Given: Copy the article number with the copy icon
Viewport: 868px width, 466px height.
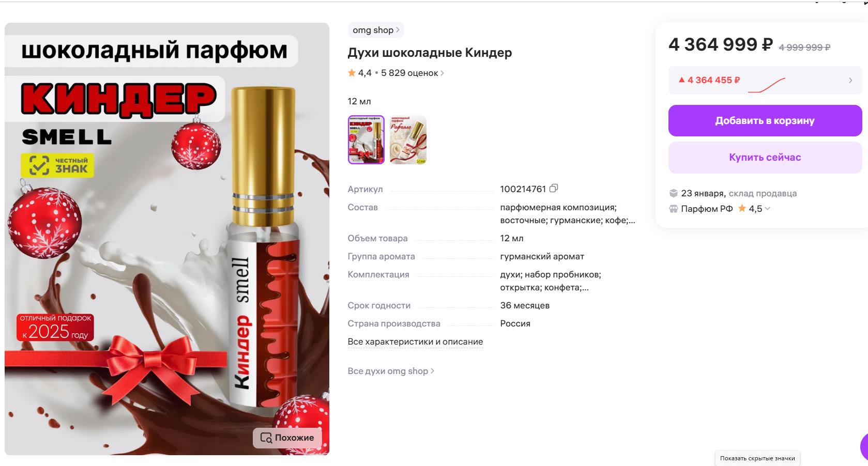Looking at the screenshot, I should pos(554,189).
